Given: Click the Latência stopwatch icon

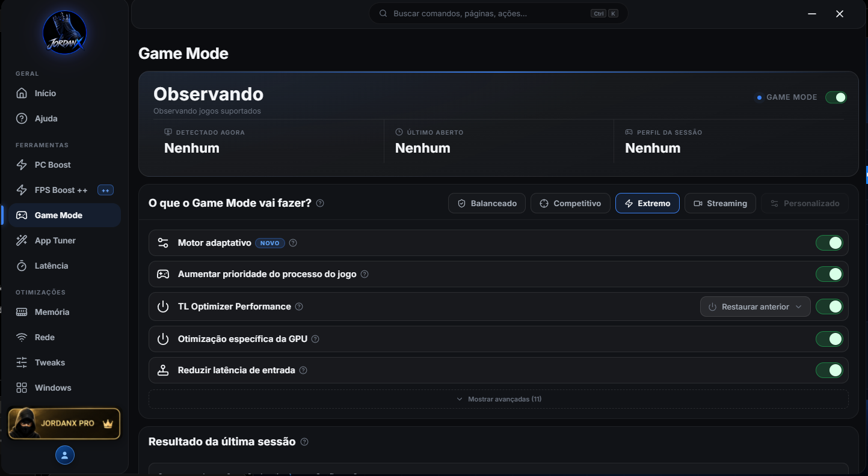Looking at the screenshot, I should (22, 266).
